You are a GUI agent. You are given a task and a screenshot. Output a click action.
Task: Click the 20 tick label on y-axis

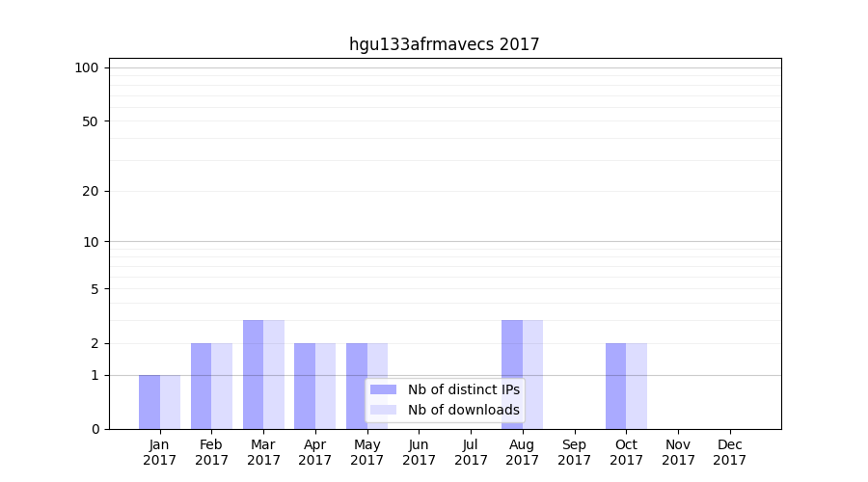[x=91, y=191]
